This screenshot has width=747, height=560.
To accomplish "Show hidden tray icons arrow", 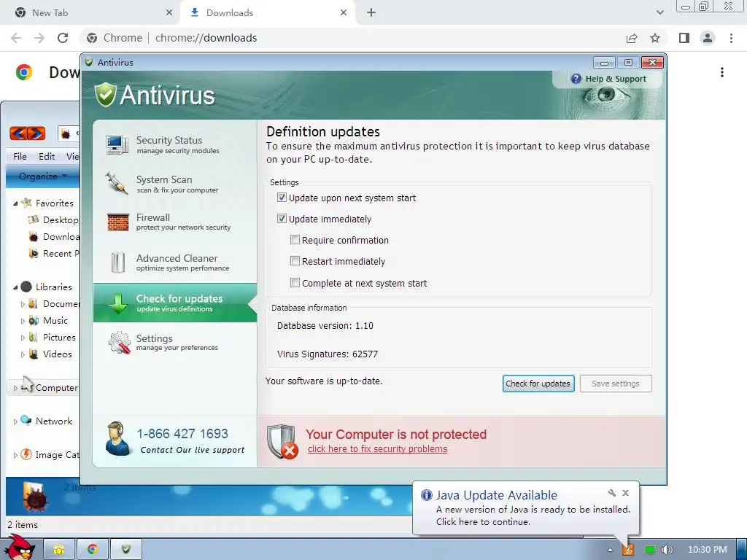I will click(x=610, y=550).
